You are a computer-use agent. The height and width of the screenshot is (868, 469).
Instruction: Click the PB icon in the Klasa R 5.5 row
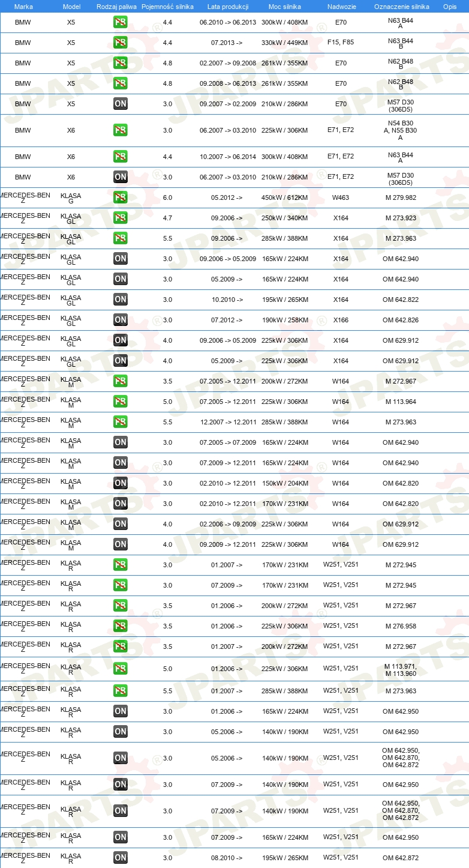point(120,691)
